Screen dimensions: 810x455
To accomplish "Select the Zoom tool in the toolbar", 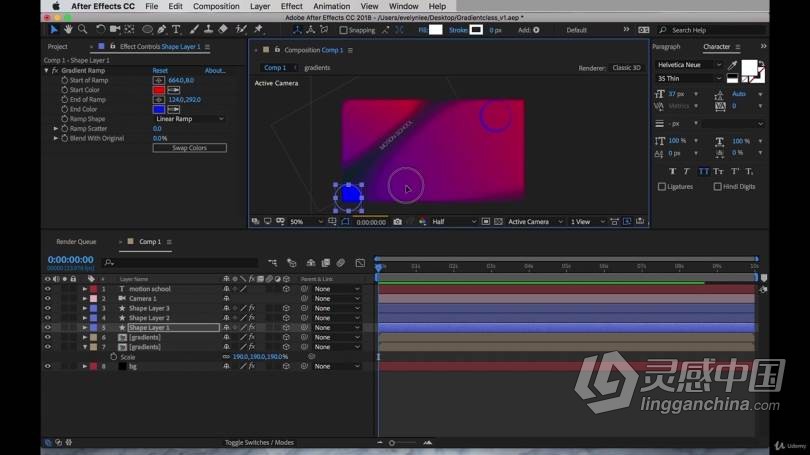I will click(83, 30).
